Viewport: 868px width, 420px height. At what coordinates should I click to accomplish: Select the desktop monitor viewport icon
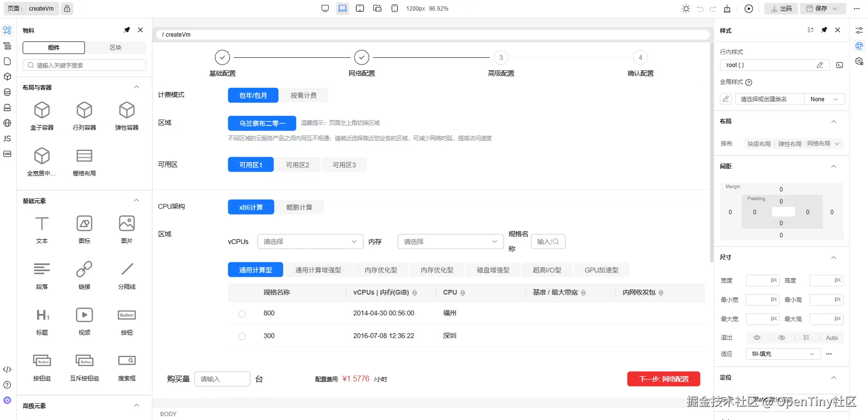[x=325, y=8]
